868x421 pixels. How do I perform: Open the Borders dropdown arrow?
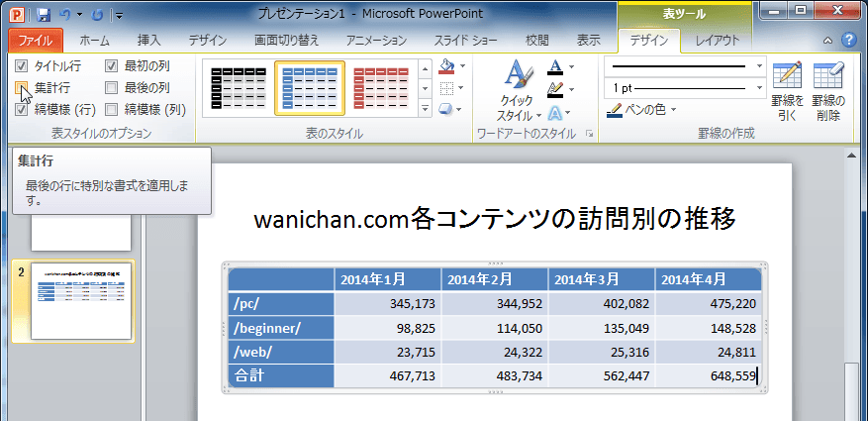[462, 87]
